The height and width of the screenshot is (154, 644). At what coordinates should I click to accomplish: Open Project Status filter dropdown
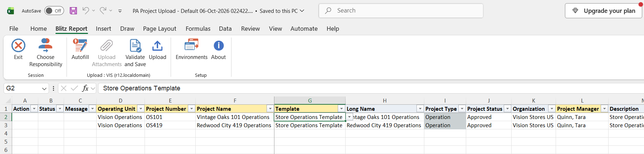[507, 109]
